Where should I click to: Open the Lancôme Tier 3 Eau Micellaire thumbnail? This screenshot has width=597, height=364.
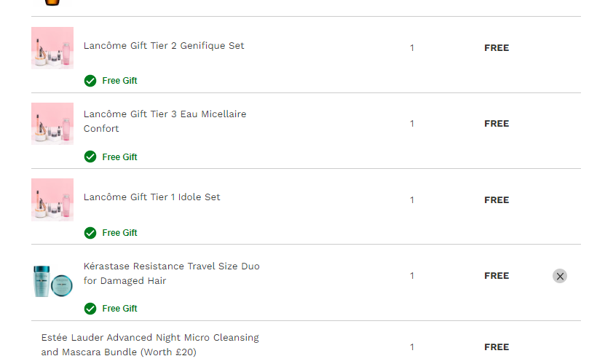pos(52,124)
